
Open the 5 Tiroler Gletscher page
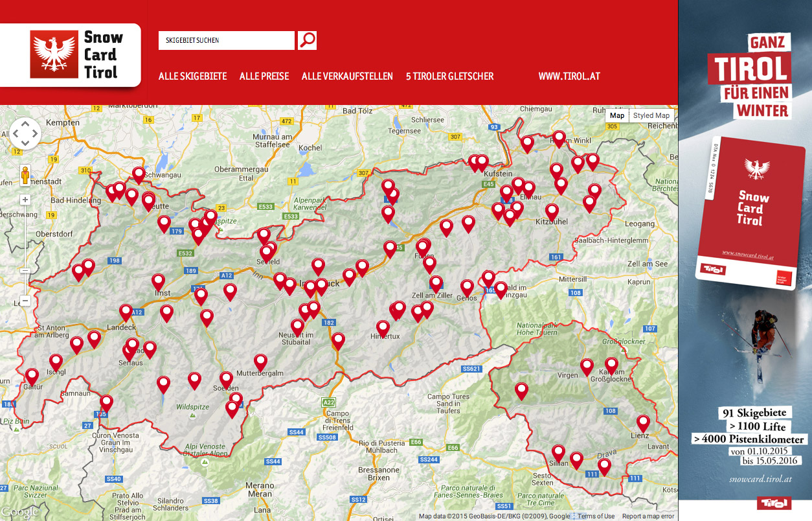pos(449,76)
